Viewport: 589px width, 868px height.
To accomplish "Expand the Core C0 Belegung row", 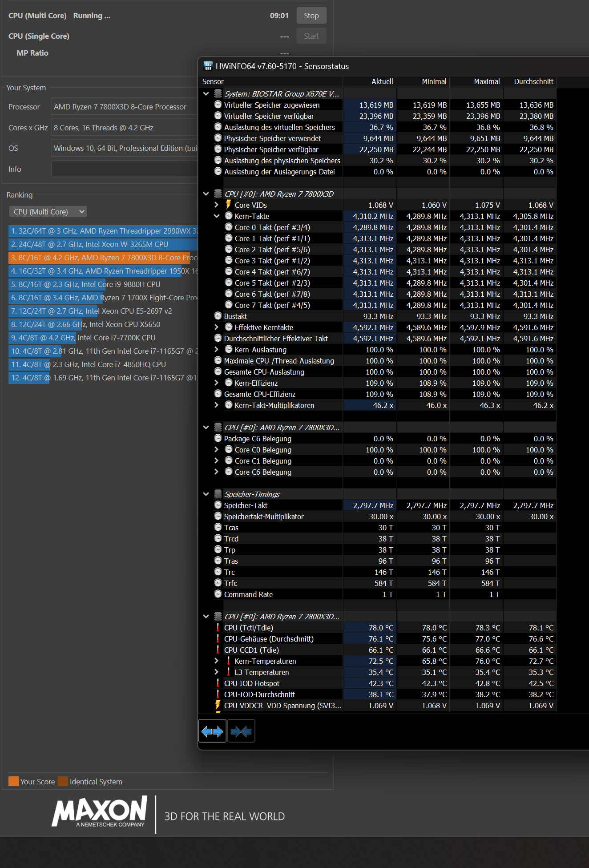I will coord(217,449).
